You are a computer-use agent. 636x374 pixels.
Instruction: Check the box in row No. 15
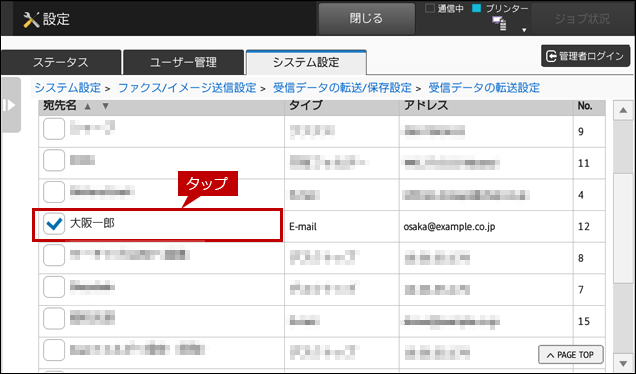coord(54,318)
